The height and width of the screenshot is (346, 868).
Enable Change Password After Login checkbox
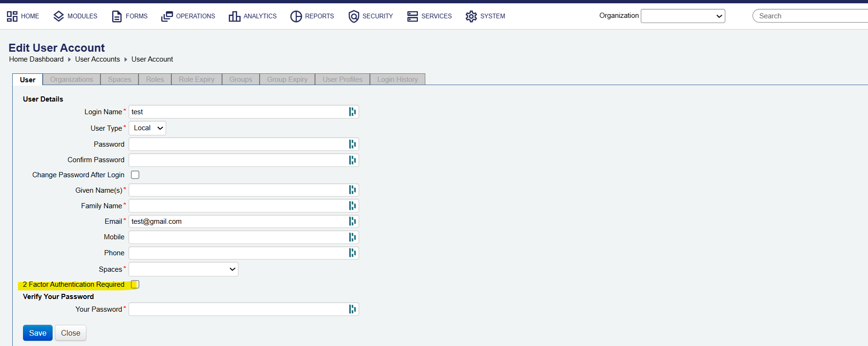click(135, 175)
